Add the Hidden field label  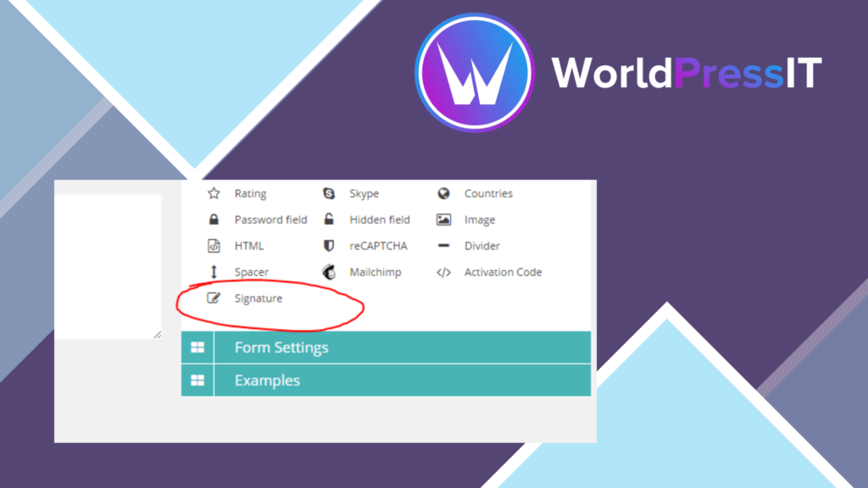point(380,219)
